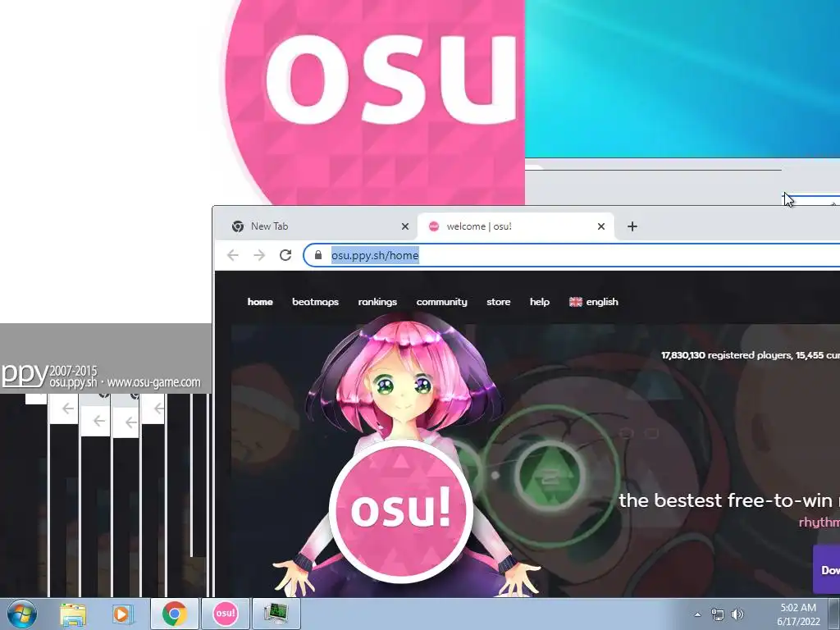Go to the osu! store
This screenshot has width=840, height=630.
(x=498, y=302)
